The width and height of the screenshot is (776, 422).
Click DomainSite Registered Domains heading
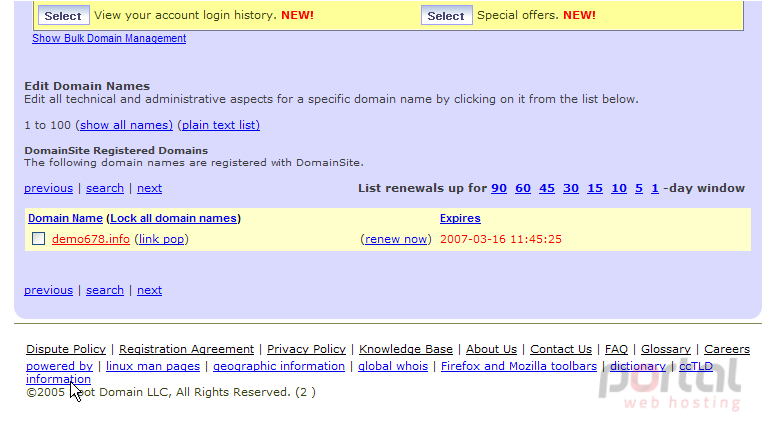[116, 151]
